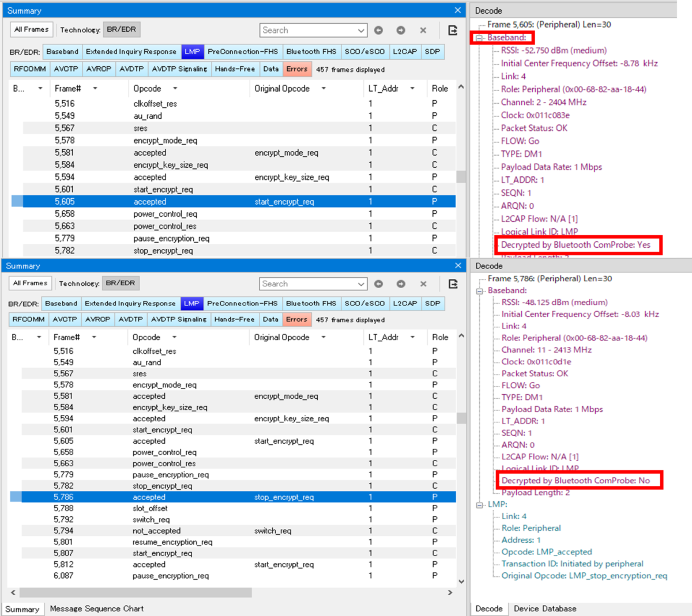Click the export icon in upper Summary toolbar
Image resolution: width=692 pixels, height=616 pixels.
[x=453, y=30]
